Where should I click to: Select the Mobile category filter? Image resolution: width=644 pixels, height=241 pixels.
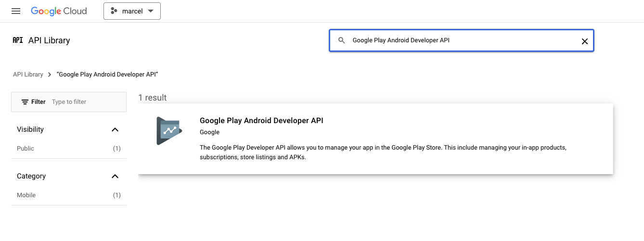click(x=69, y=195)
